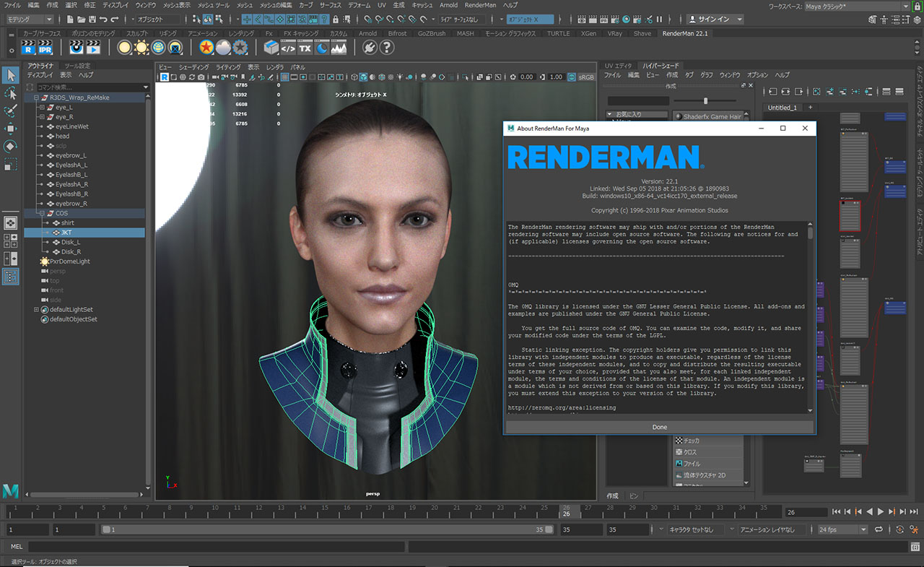Open the TX texture manager shelf icon
924x567 pixels.
coord(305,48)
